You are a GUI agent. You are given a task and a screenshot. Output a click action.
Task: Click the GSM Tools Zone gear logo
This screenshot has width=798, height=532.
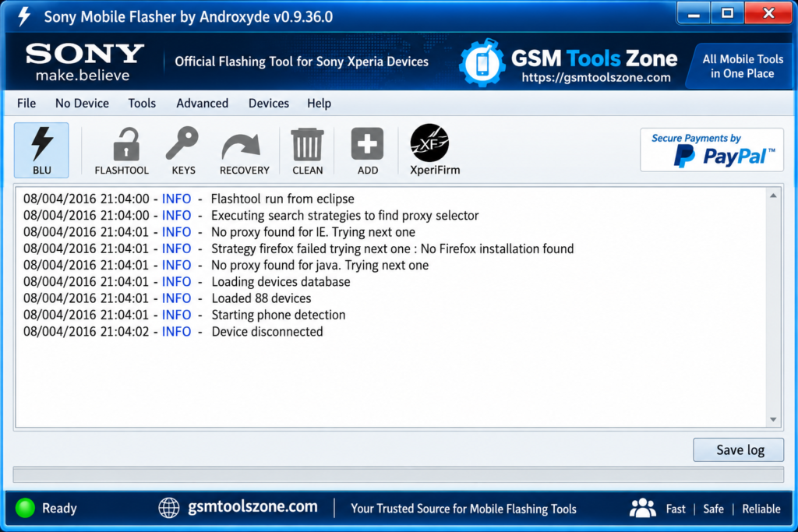482,62
